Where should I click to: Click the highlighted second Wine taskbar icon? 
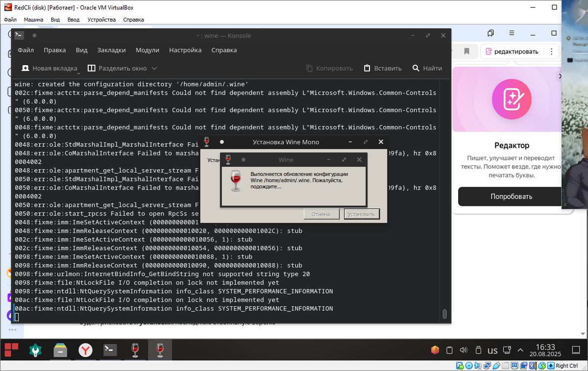pos(160,350)
